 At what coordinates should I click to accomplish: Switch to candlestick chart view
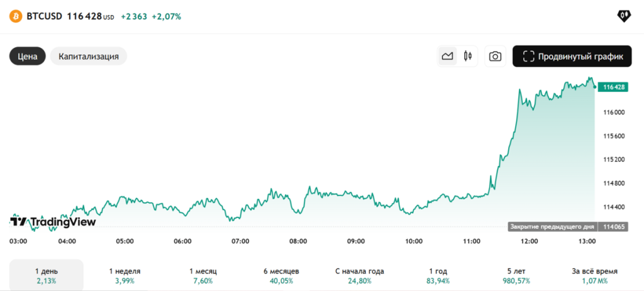pos(467,56)
